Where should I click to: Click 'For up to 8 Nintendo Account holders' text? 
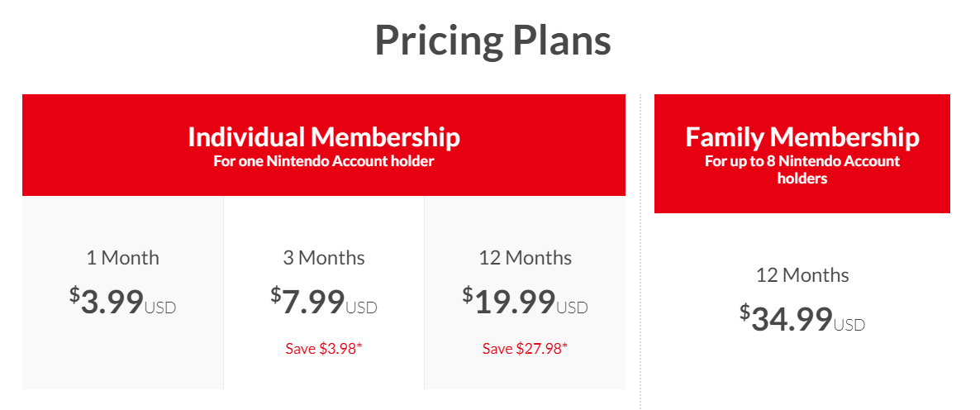[x=802, y=169]
